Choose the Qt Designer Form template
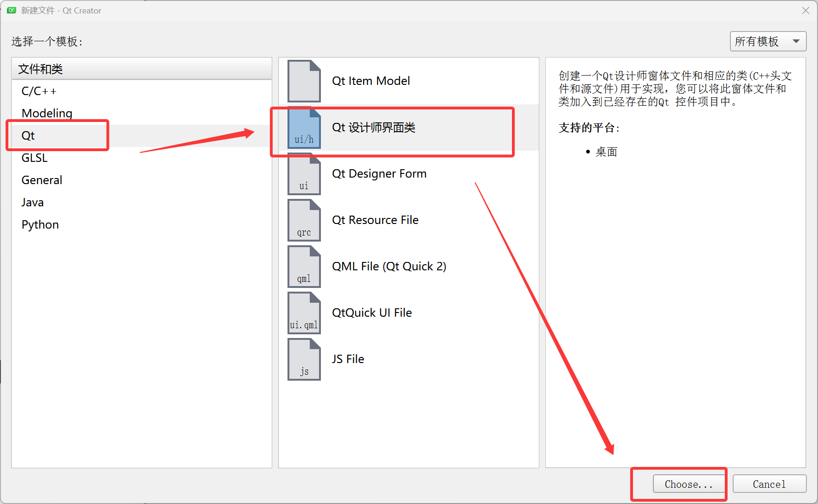Screen dimensions: 818x504 pyautogui.click(x=409, y=174)
